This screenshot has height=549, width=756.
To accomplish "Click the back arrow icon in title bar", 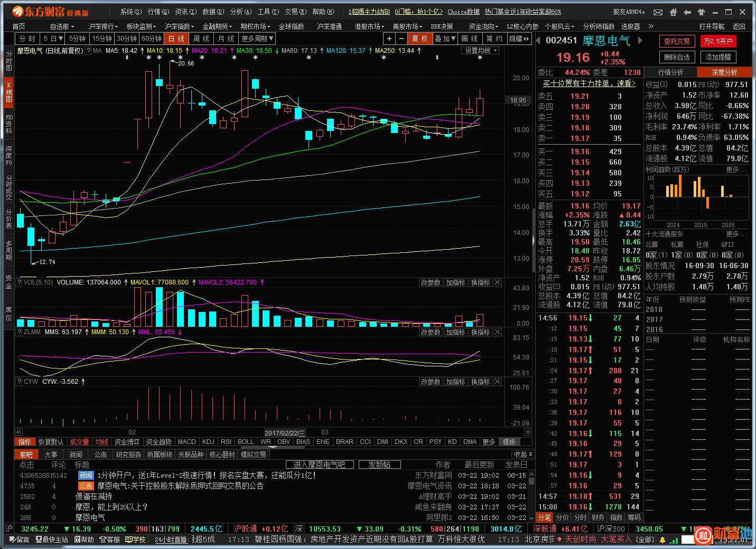I will [687, 12].
